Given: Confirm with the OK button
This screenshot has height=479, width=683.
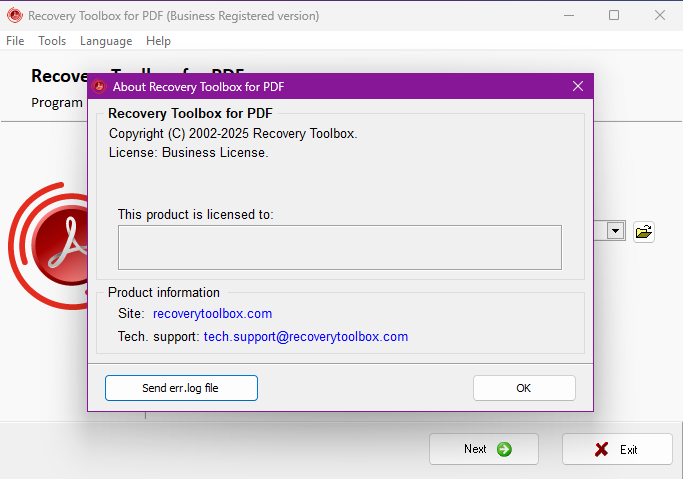Looking at the screenshot, I should pyautogui.click(x=524, y=388).
